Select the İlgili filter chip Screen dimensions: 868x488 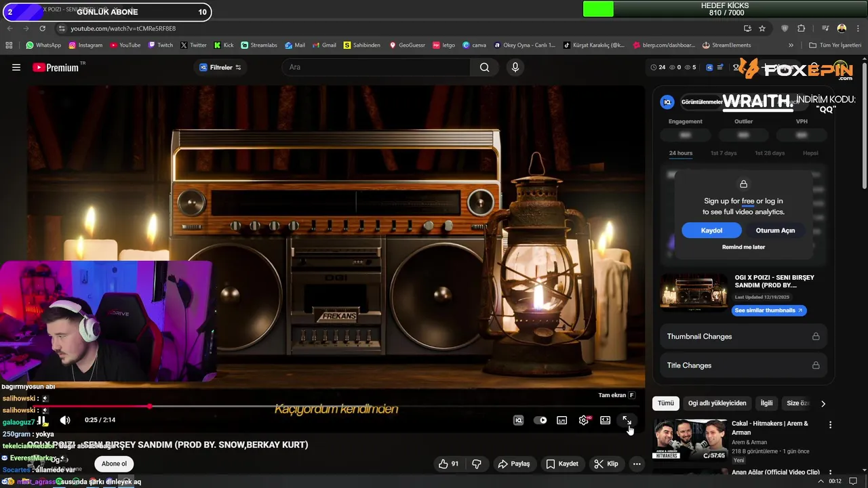pyautogui.click(x=766, y=403)
